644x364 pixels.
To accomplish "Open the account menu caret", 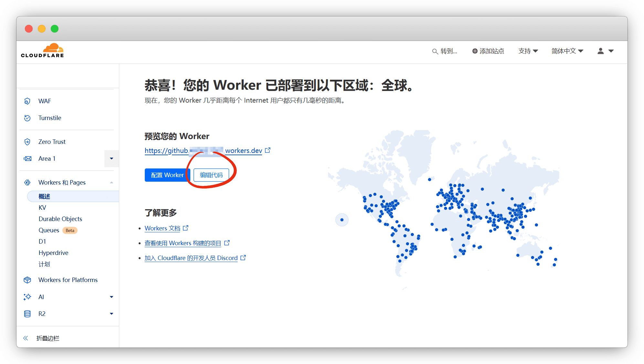I will [x=611, y=51].
